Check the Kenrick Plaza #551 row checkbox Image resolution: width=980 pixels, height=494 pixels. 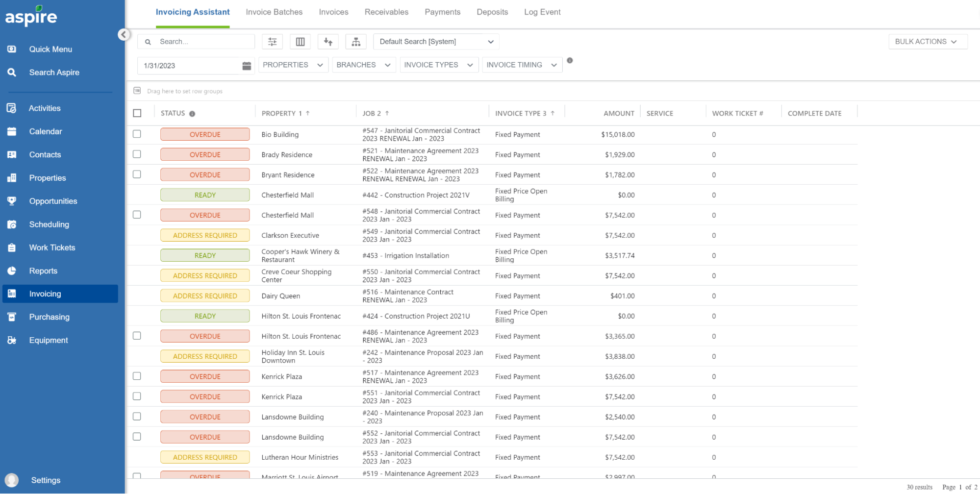137,396
